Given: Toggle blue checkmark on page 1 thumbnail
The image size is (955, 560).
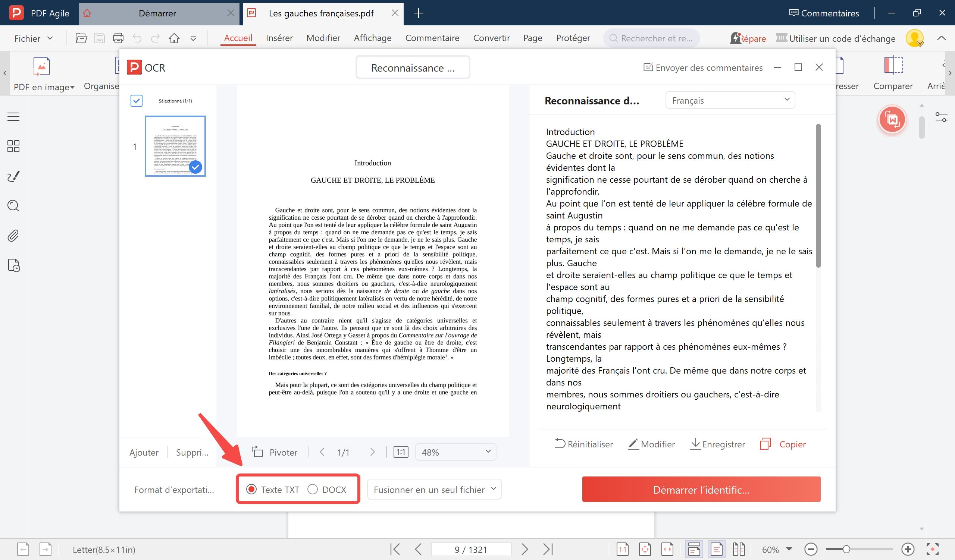Looking at the screenshot, I should 195,167.
